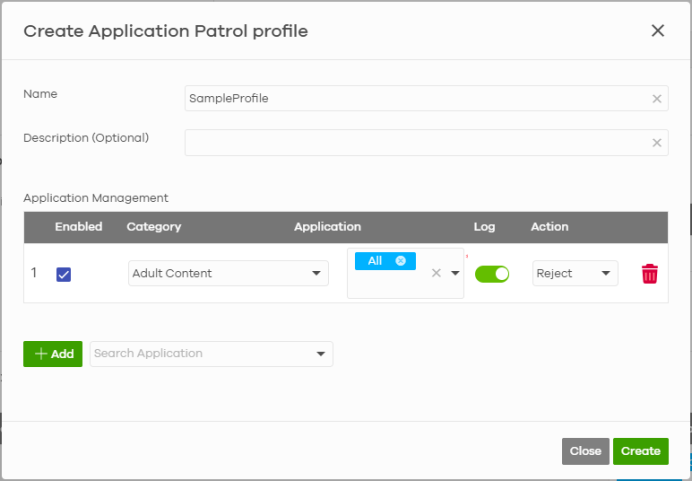Remove the "All" application tag
692x481 pixels.
tap(401, 261)
